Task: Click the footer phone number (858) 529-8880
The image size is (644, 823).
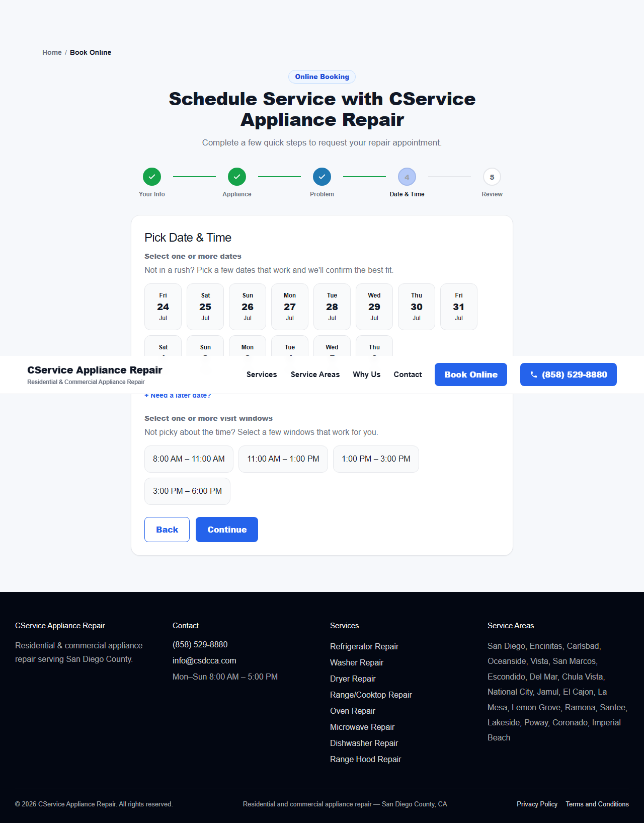Action: coord(200,644)
